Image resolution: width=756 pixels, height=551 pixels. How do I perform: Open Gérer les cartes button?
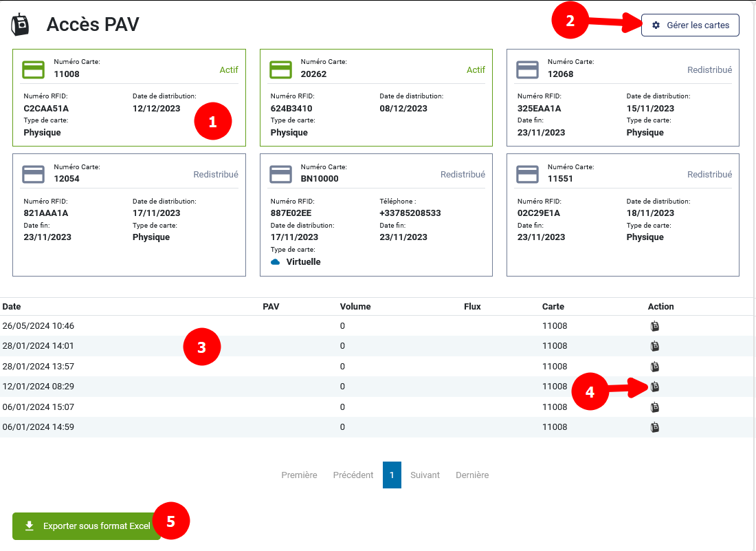click(690, 25)
